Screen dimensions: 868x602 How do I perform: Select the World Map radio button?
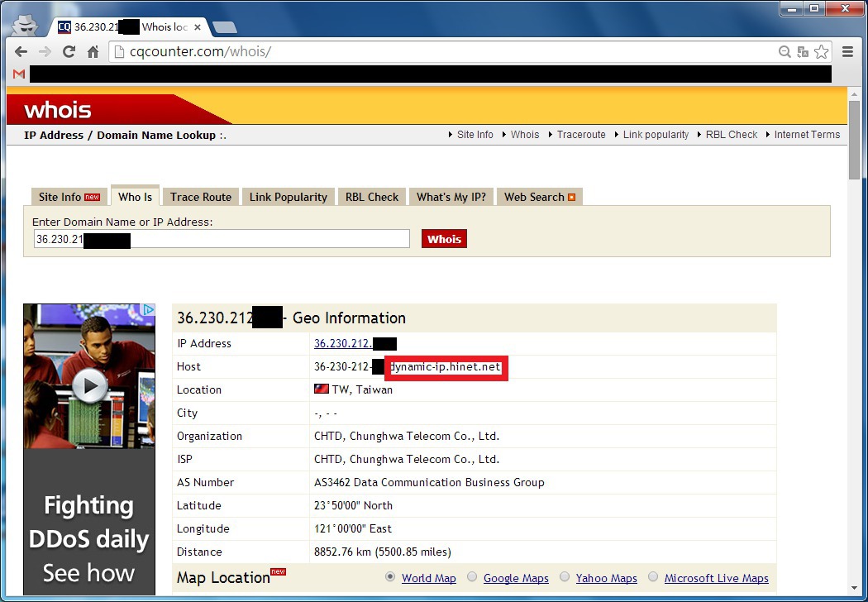tap(390, 576)
